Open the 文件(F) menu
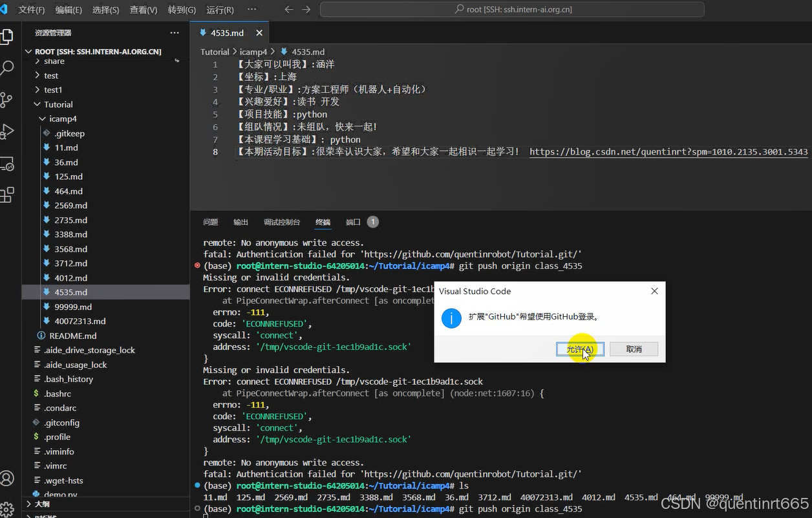Viewport: 812px width, 518px height. pos(32,10)
